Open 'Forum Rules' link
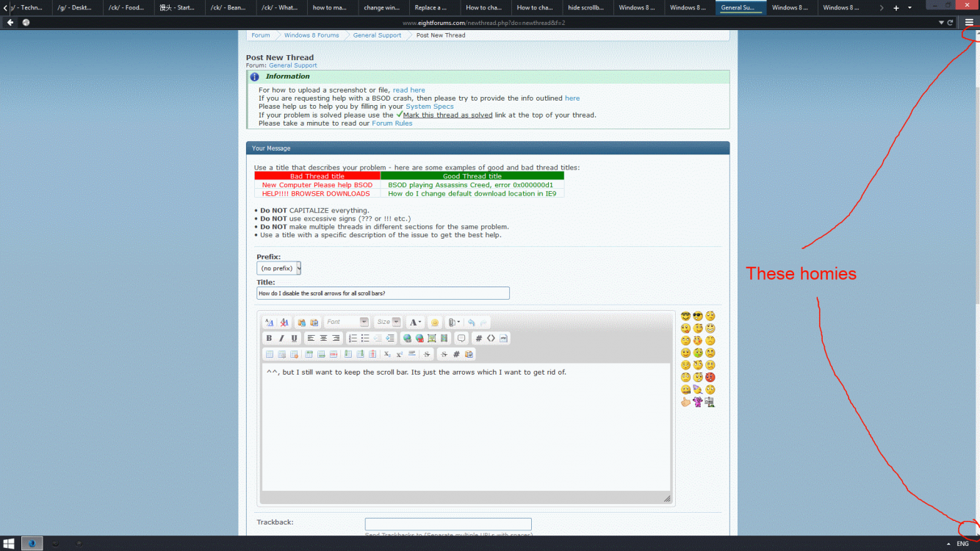Image resolution: width=980 pixels, height=551 pixels. tap(392, 123)
